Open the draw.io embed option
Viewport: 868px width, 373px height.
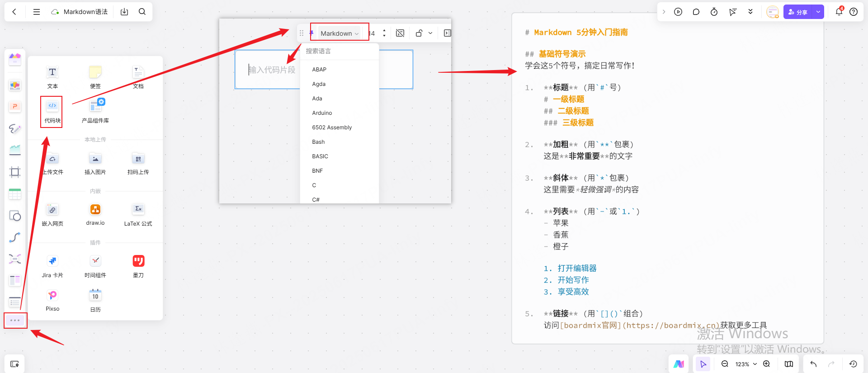coord(95,215)
